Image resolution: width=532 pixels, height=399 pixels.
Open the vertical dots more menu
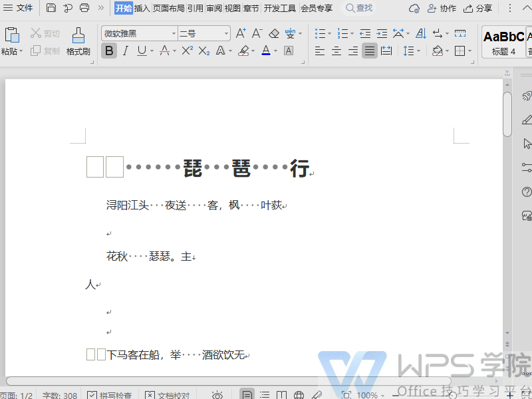pyautogui.click(x=509, y=8)
